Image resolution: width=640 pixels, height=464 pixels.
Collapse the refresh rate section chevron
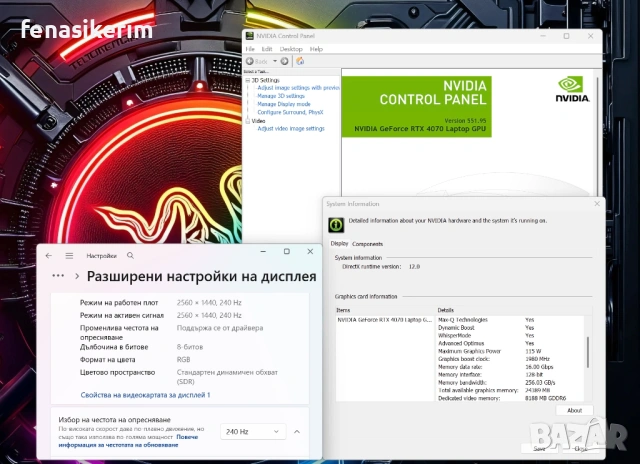[297, 431]
